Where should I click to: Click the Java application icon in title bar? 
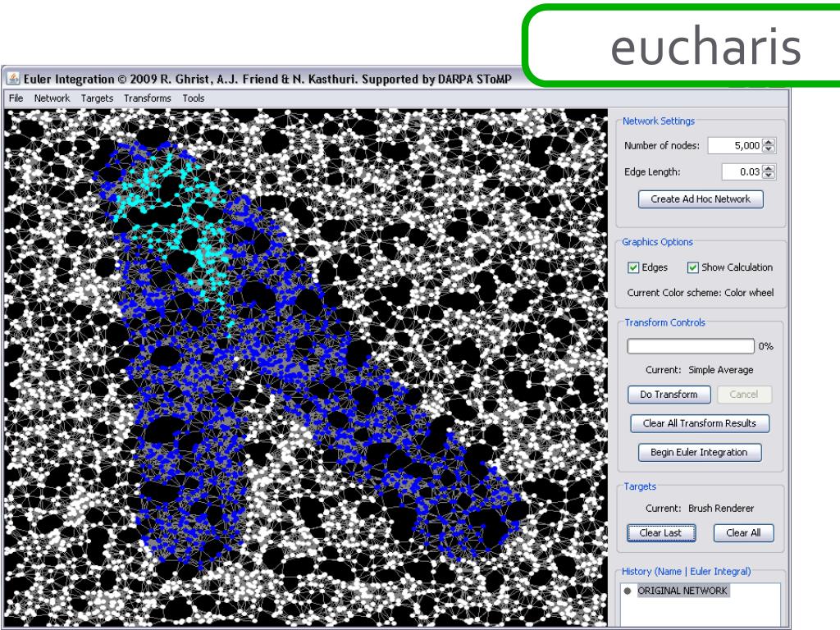(x=13, y=79)
